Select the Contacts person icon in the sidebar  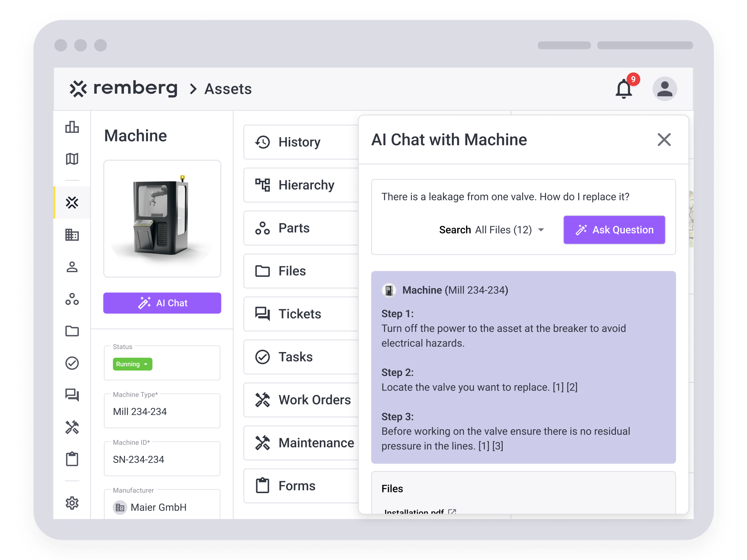72,267
